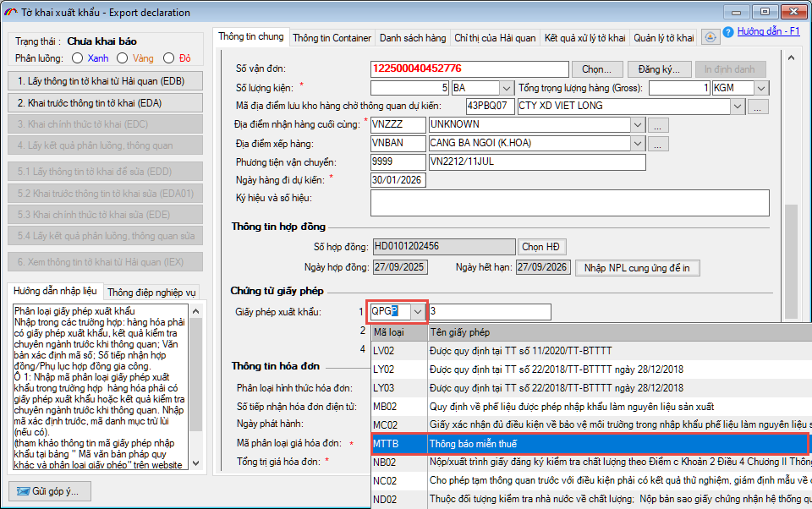812x509 pixels.
Task: Open the BA package unit dropdown
Action: pyautogui.click(x=506, y=88)
